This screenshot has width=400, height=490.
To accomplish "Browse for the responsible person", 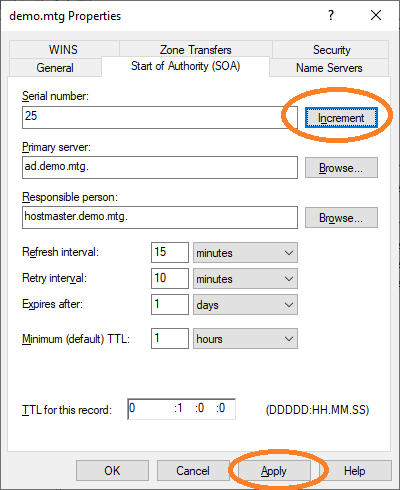I will pyautogui.click(x=341, y=218).
